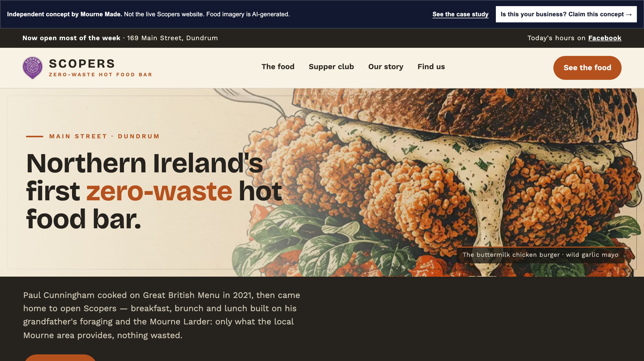This screenshot has width=644, height=361.
Task: Click the orange See the food button
Action: pos(587,68)
